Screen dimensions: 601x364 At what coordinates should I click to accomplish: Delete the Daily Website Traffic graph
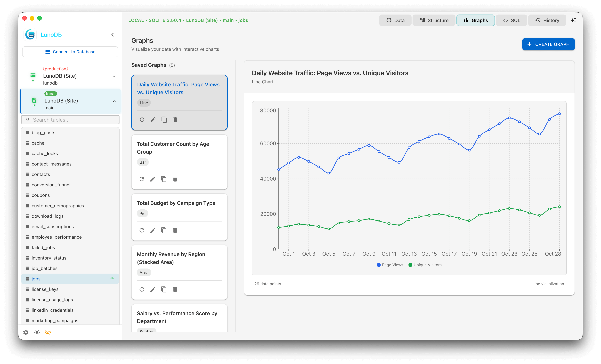[x=175, y=120]
